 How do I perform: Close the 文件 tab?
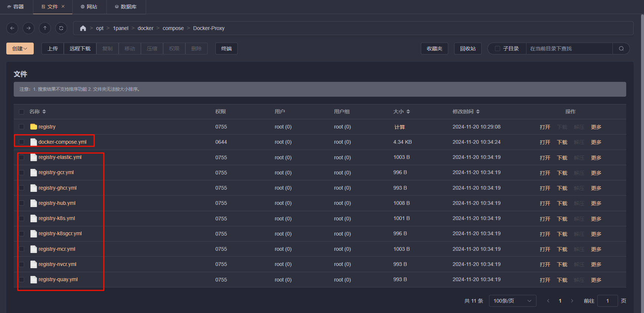pos(63,7)
